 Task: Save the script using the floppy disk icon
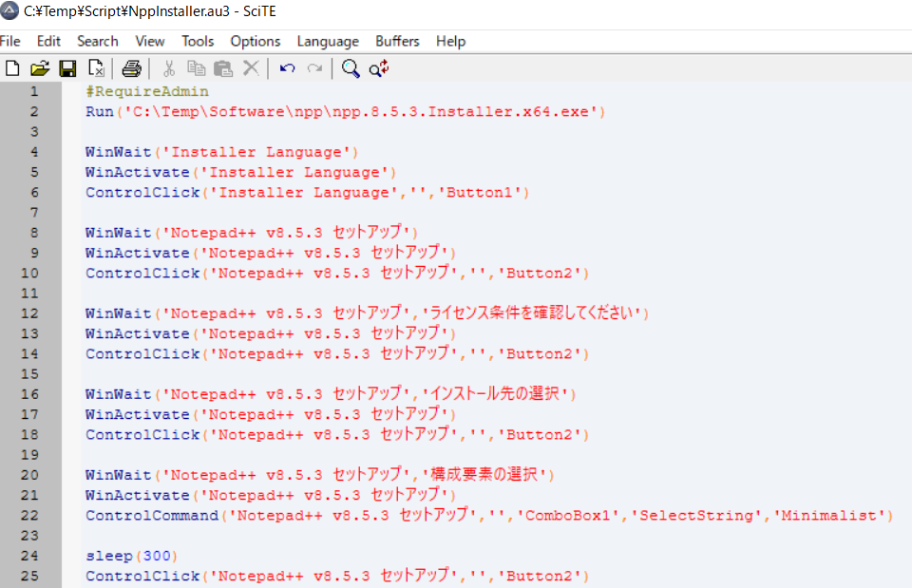tap(67, 68)
